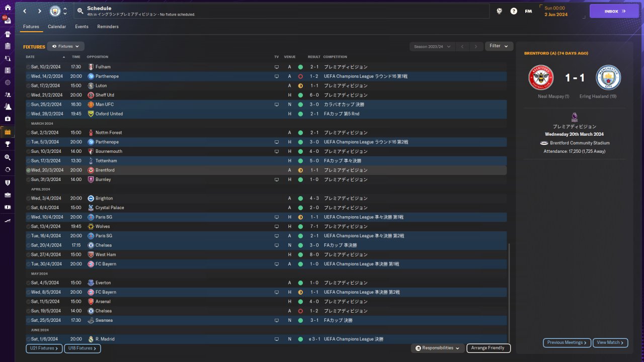This screenshot has width=644, height=362.
Task: Click the TV icon on the Fulham row
Action: 276,67
